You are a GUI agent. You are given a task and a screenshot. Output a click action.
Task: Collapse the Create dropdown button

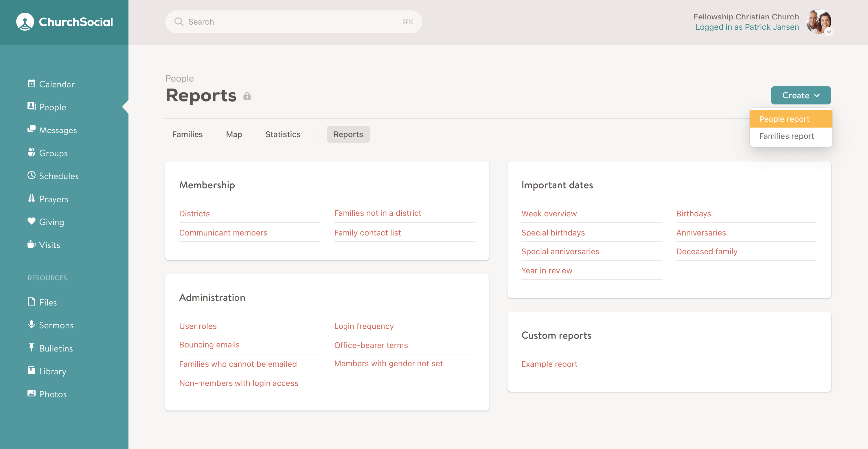tap(801, 95)
